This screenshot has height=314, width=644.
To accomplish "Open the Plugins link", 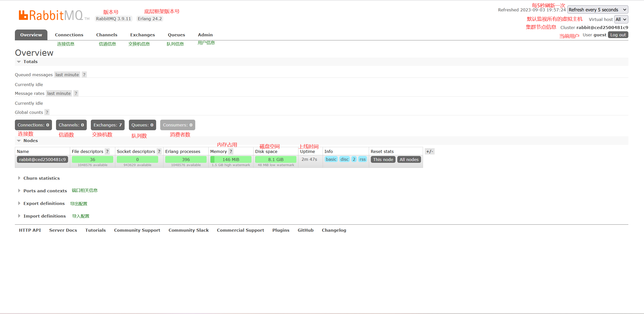I will tap(281, 230).
